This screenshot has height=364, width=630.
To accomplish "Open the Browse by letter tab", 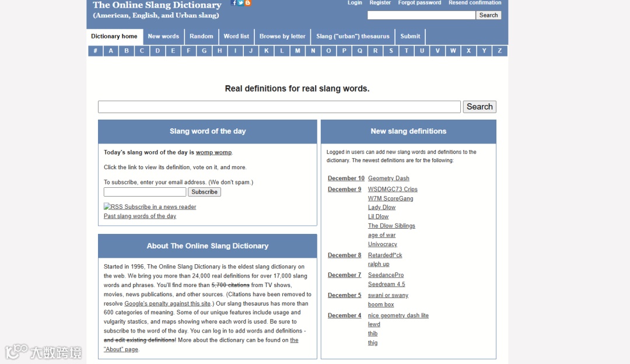I will pyautogui.click(x=282, y=36).
